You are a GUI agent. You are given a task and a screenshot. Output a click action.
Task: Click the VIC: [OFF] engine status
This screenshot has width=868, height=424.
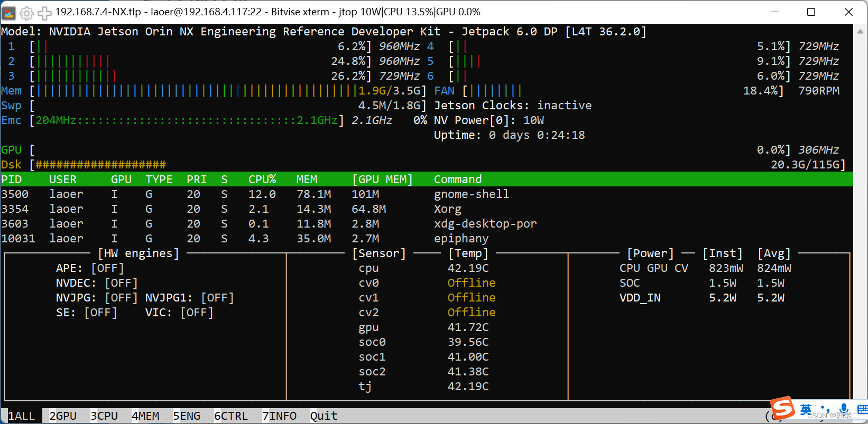tap(179, 313)
